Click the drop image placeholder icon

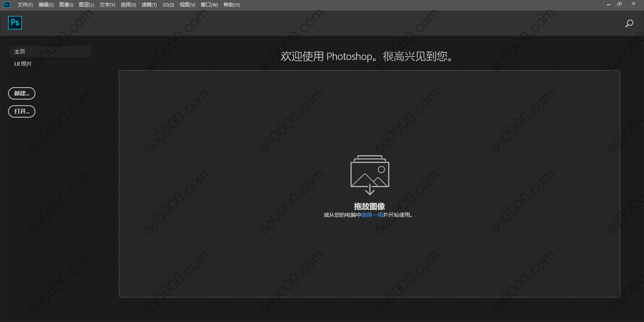[x=370, y=175]
